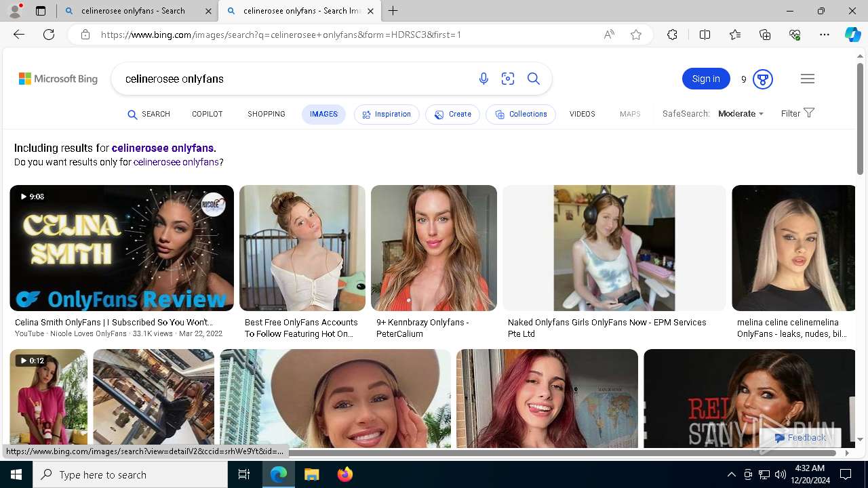Open Microsoft Rewards medal icon
868x488 pixels.
[x=763, y=79]
